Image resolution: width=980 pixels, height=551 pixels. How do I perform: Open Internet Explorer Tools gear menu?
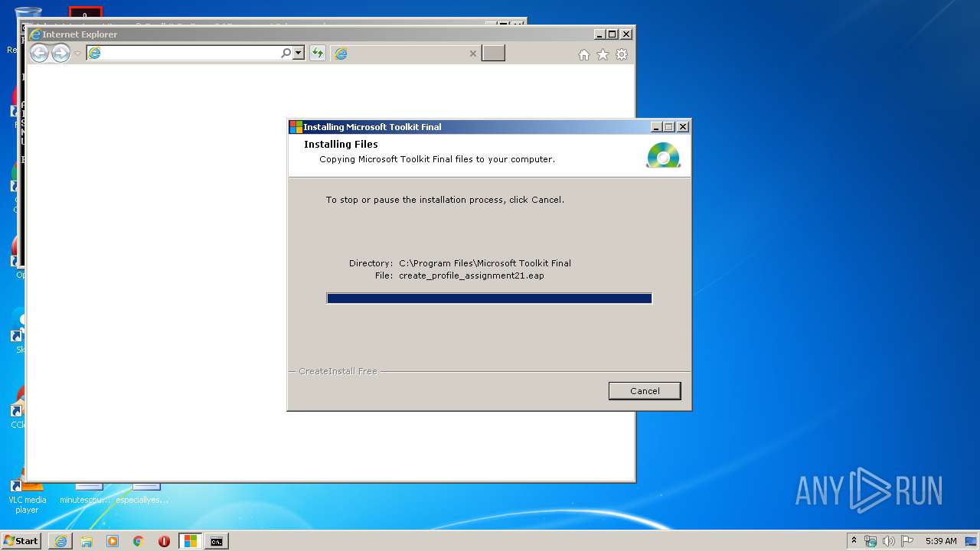click(622, 54)
